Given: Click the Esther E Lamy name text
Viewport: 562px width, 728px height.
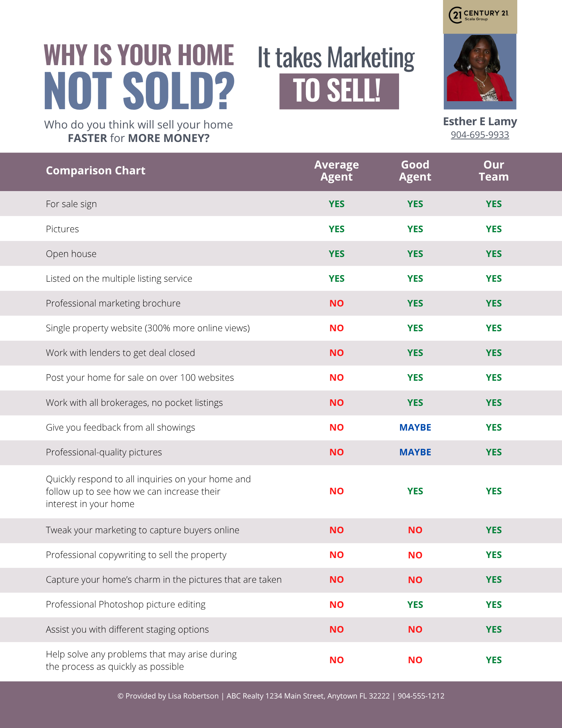Looking at the screenshot, I should click(480, 121).
